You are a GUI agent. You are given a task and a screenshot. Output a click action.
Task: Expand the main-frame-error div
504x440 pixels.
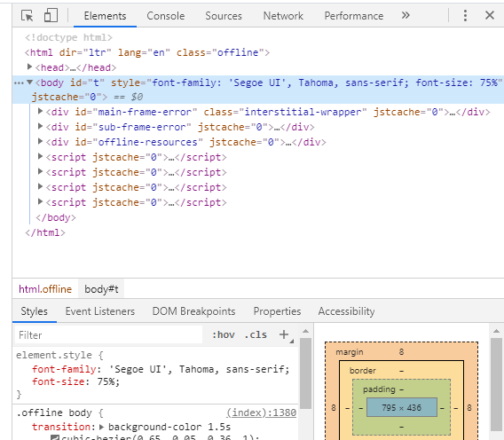coord(40,111)
